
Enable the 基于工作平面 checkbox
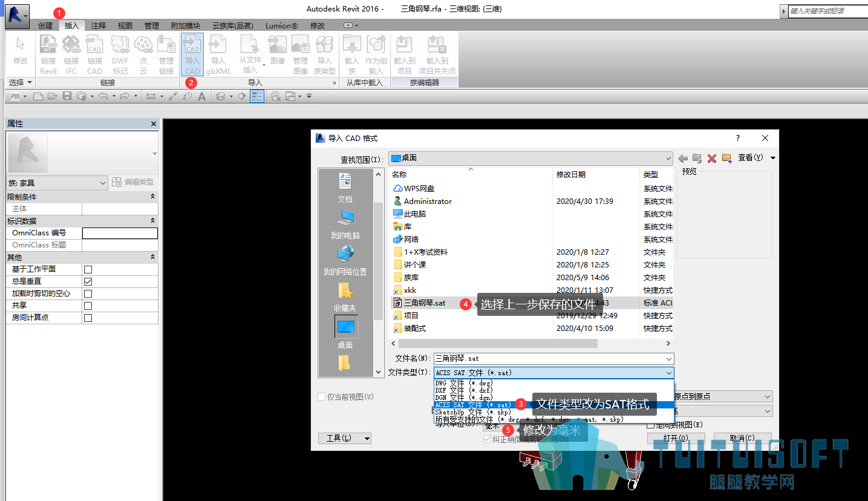click(x=88, y=269)
